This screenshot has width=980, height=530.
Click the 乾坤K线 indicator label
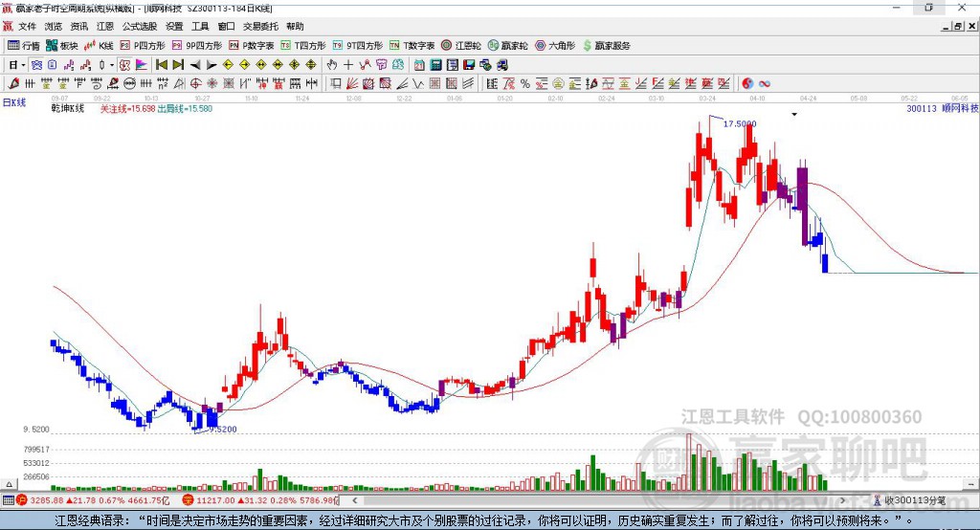pyautogui.click(x=68, y=108)
